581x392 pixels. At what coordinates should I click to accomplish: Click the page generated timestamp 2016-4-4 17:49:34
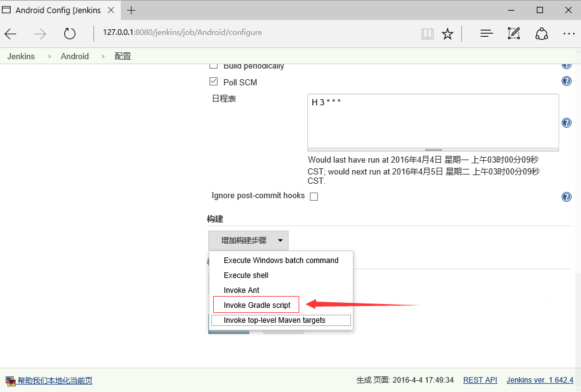pyautogui.click(x=423, y=380)
